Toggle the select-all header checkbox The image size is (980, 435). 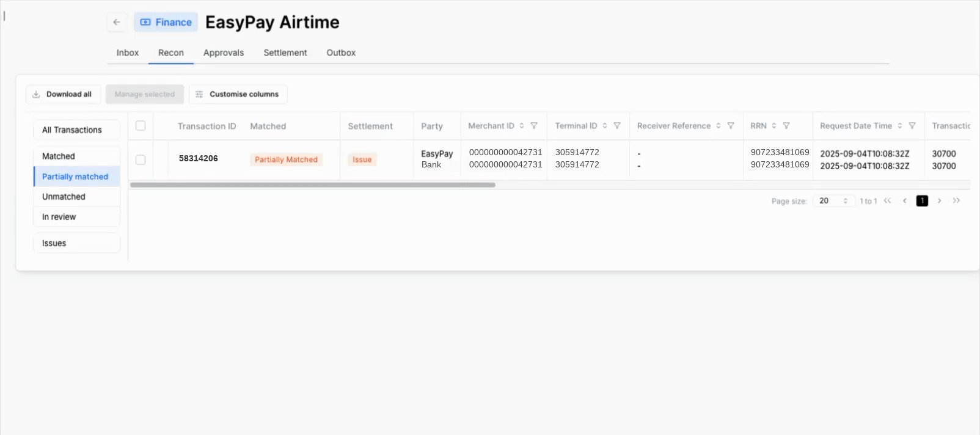(141, 126)
